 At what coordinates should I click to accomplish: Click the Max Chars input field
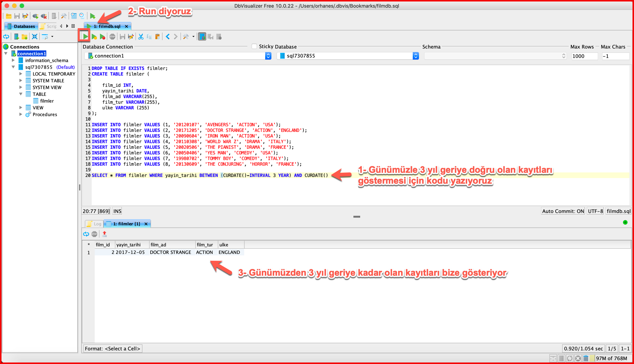615,56
